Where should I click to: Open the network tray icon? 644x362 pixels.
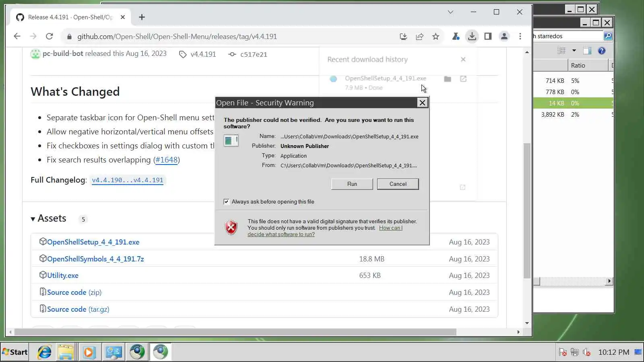click(574, 352)
